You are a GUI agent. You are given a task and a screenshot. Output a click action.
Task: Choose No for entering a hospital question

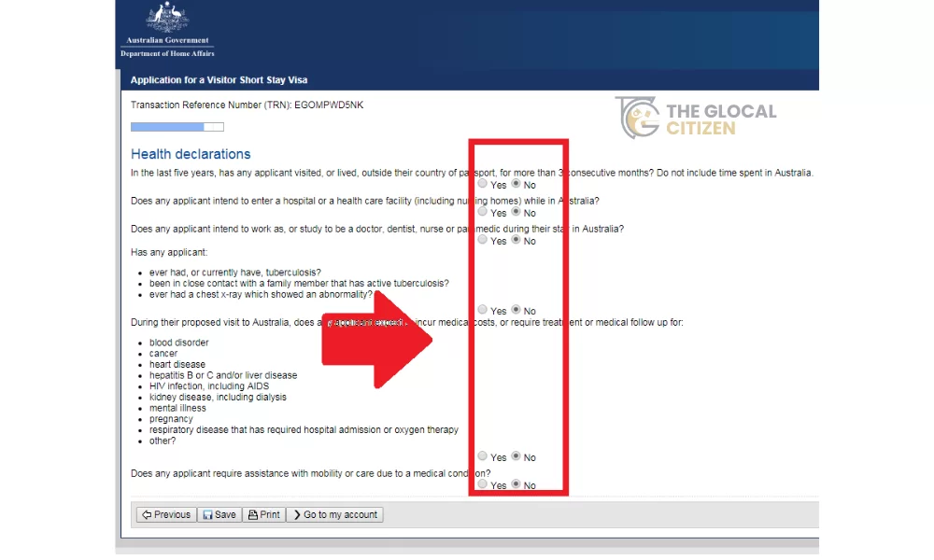pyautogui.click(x=516, y=212)
